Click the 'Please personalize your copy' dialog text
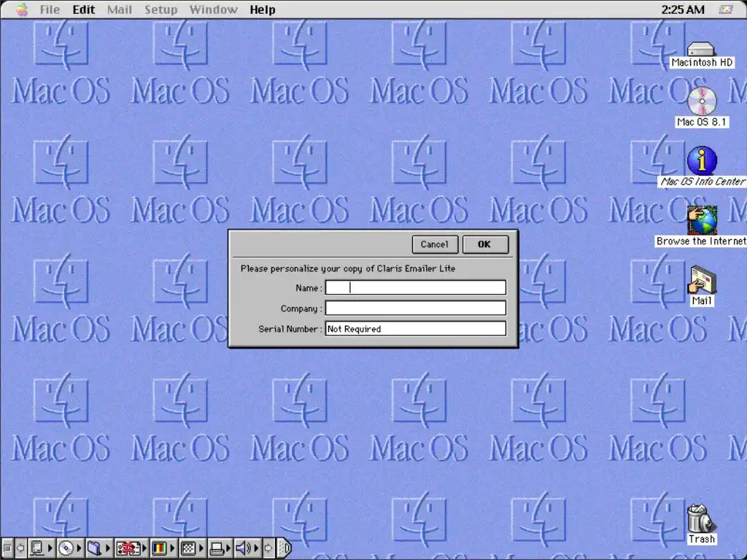 click(348, 268)
